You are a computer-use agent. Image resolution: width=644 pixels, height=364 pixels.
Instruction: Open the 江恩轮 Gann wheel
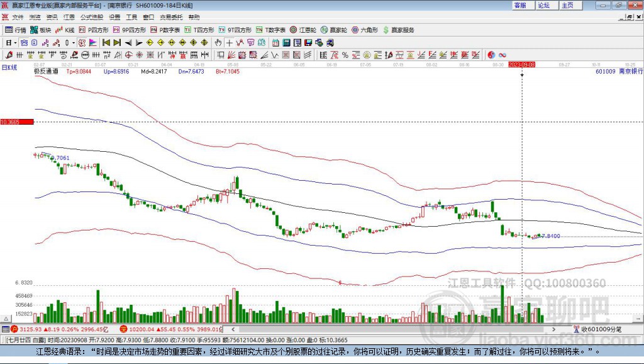pyautogui.click(x=303, y=30)
